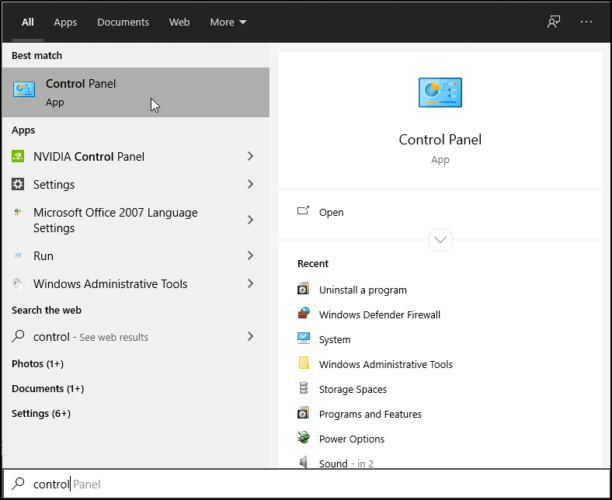The width and height of the screenshot is (612, 500).
Task: Open Storage Spaces from the Recent list
Action: point(352,389)
